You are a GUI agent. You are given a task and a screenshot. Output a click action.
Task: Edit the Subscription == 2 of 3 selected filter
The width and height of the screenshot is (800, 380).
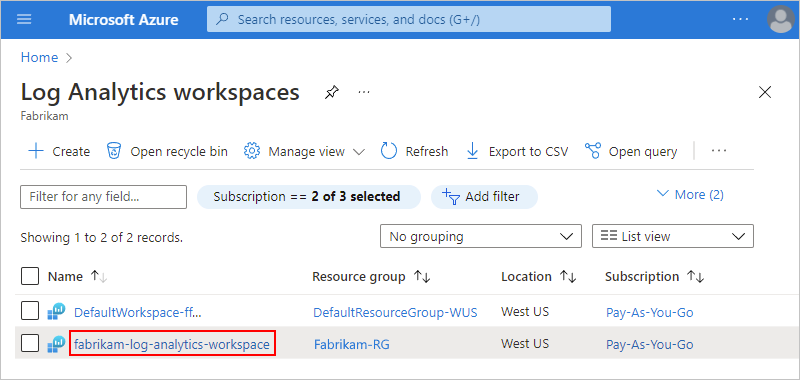[x=308, y=197]
